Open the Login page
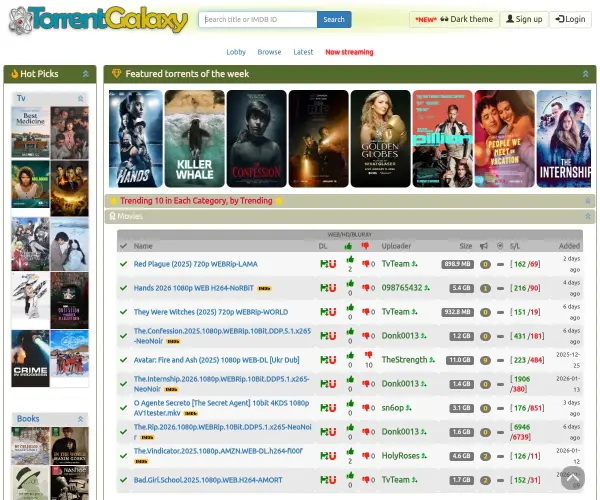This screenshot has height=500, width=600. click(x=571, y=20)
